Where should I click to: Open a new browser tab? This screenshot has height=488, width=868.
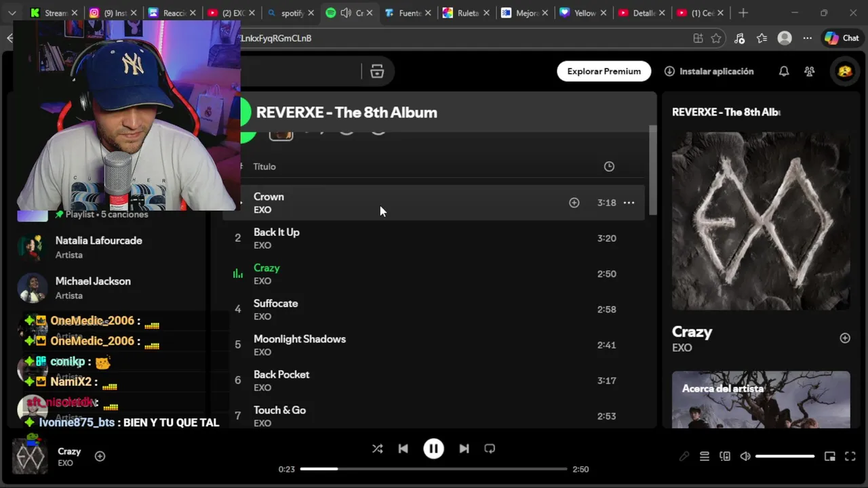coord(743,13)
